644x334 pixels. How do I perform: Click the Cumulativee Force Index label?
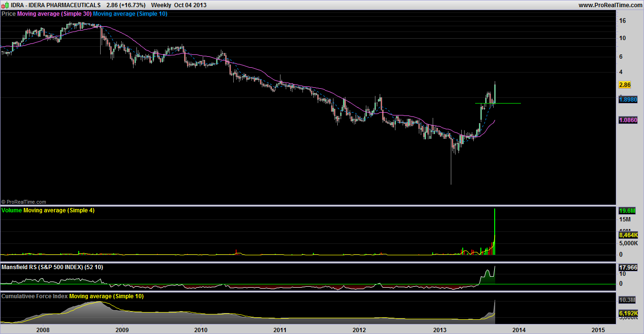click(35, 296)
